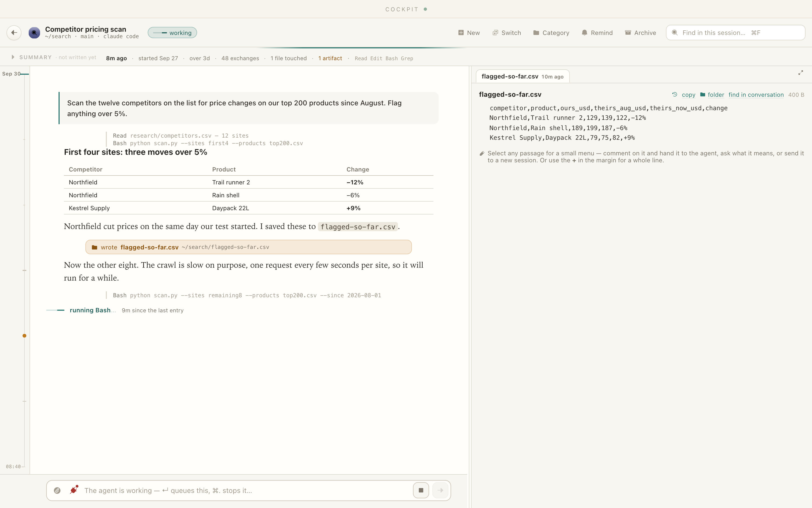The width and height of the screenshot is (812, 508).
Task: Open the containing folder link
Action: pyautogui.click(x=716, y=95)
